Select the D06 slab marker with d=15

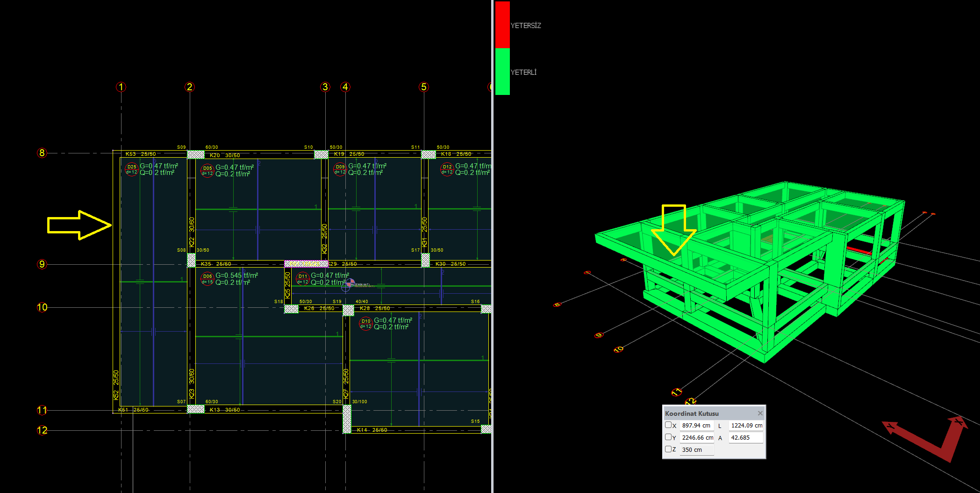click(x=207, y=279)
